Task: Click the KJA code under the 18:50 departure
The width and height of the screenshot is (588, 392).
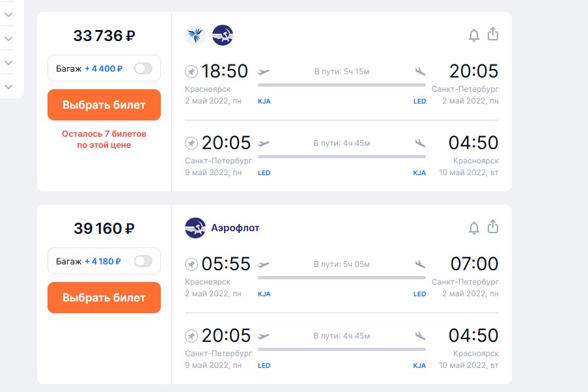Action: (264, 102)
